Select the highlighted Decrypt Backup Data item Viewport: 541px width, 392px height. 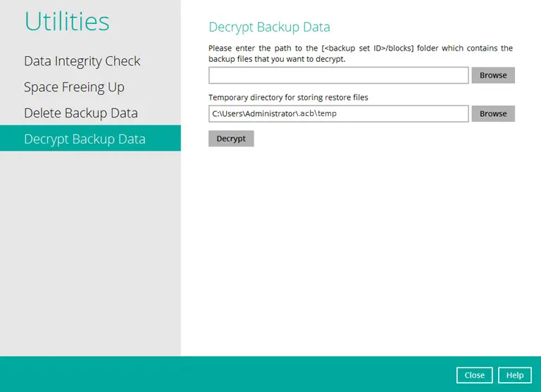click(x=85, y=139)
